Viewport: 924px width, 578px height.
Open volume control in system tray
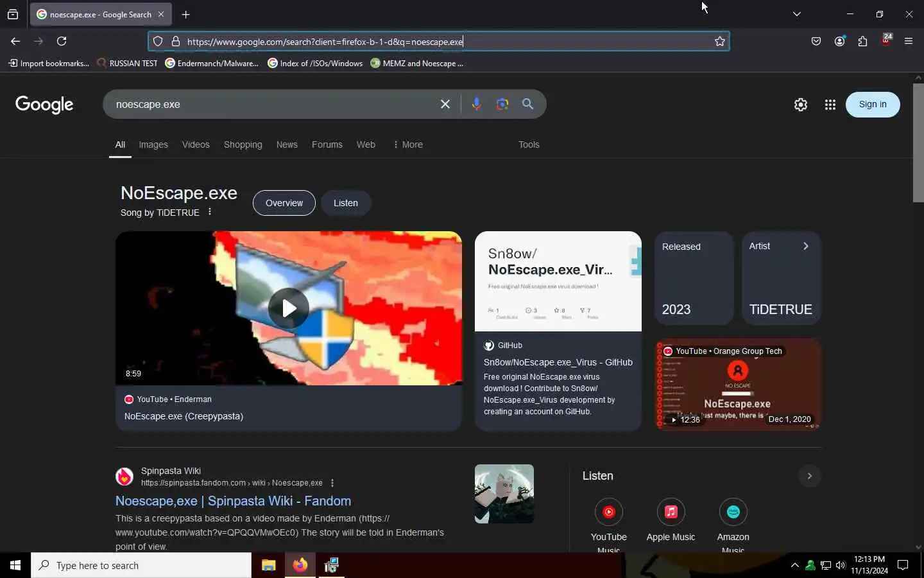[841, 565]
